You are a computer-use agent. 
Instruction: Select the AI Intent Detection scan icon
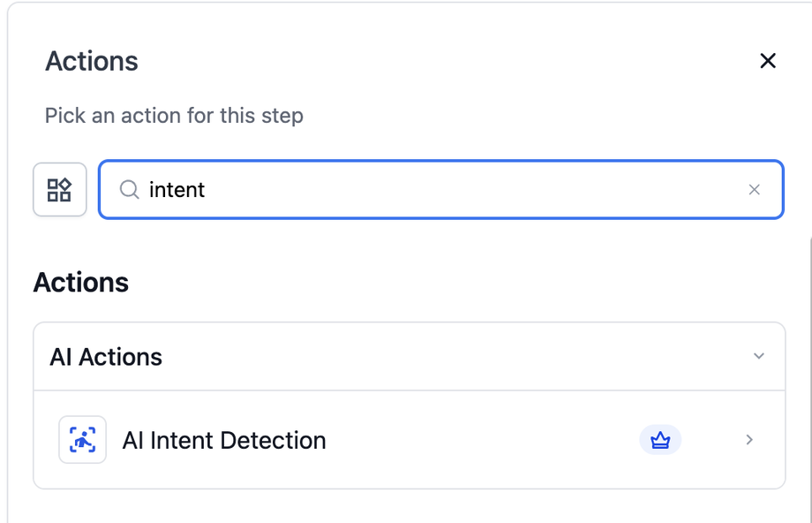pos(82,440)
